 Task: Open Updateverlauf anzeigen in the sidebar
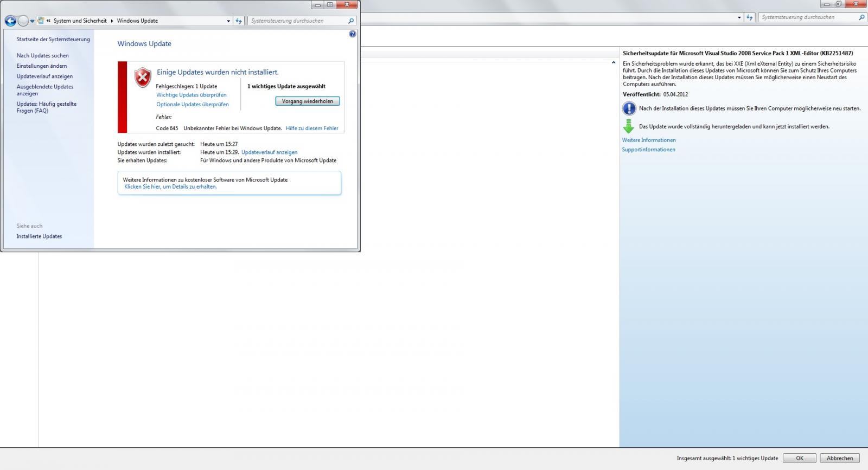click(x=44, y=76)
